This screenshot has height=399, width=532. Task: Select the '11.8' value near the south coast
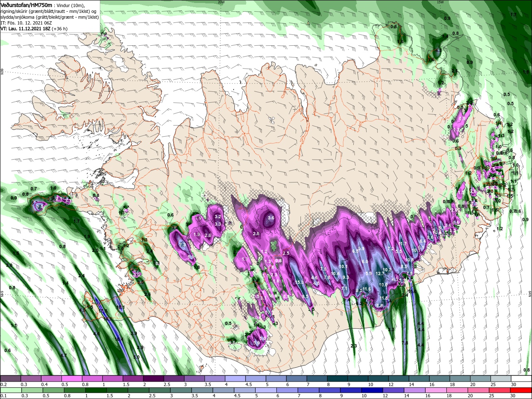tap(383, 298)
